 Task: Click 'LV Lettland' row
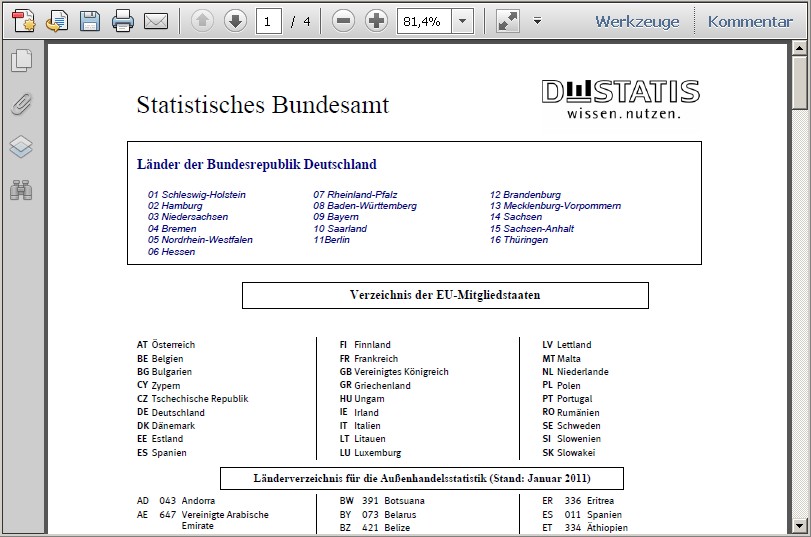coord(567,345)
